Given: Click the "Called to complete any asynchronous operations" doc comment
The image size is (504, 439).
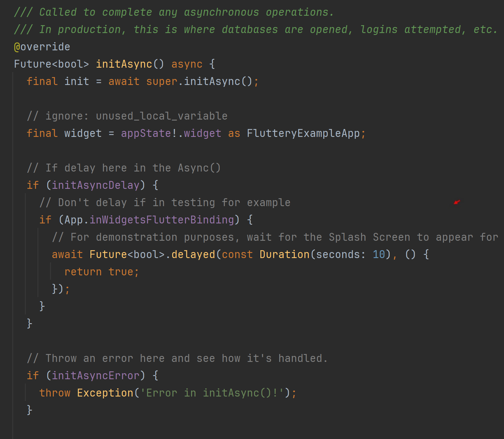Looking at the screenshot, I should [174, 12].
